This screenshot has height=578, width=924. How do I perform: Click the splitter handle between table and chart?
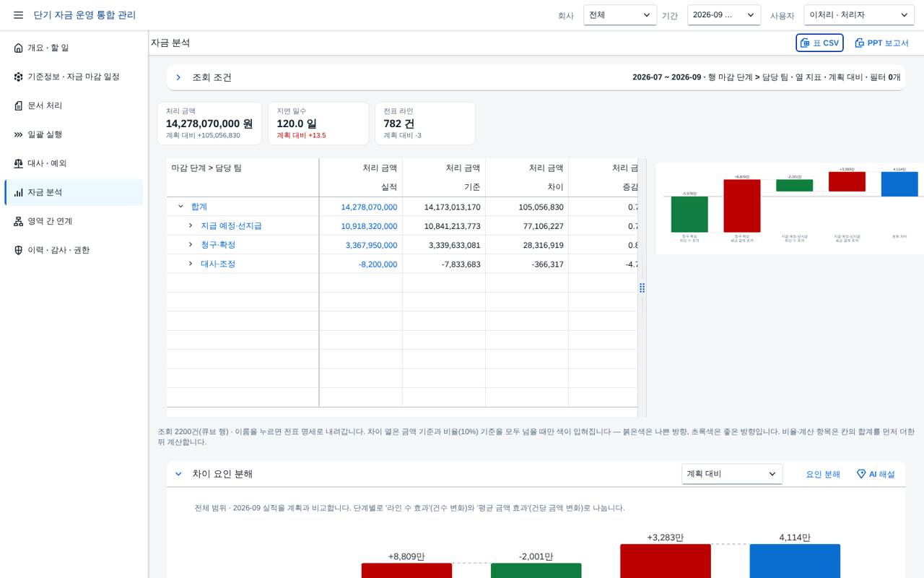(642, 288)
